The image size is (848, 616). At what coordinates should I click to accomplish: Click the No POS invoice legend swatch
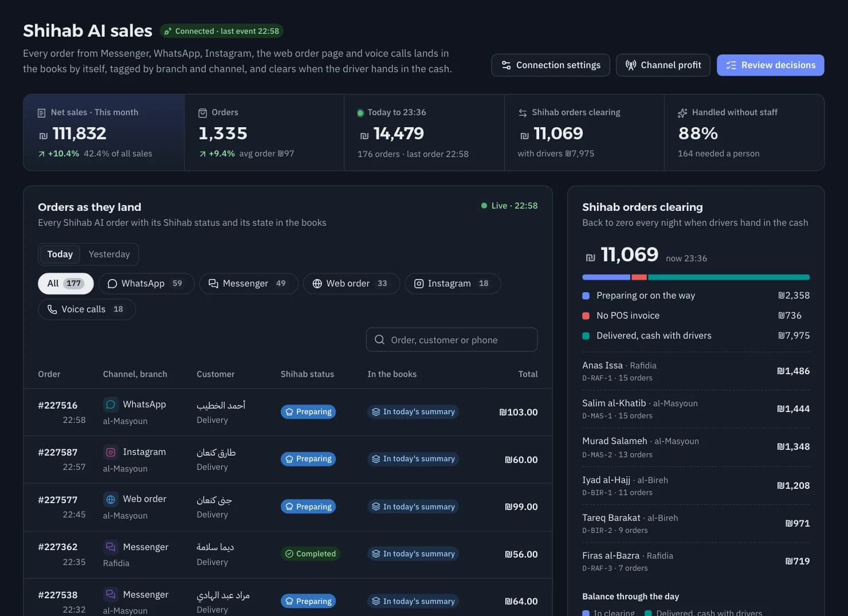586,316
